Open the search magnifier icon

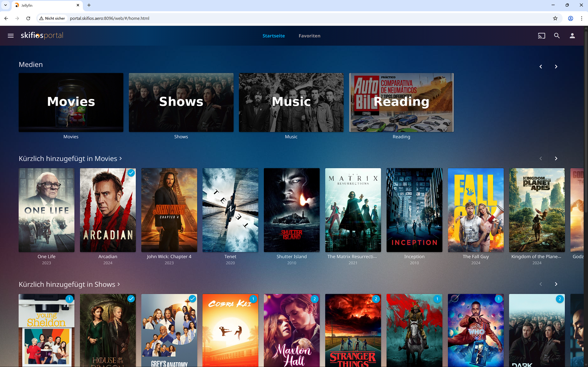click(557, 36)
